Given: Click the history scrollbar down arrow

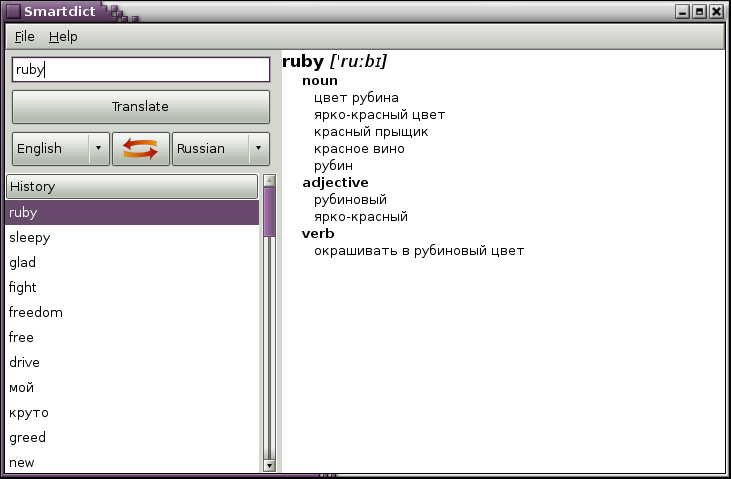Looking at the screenshot, I should 269,465.
